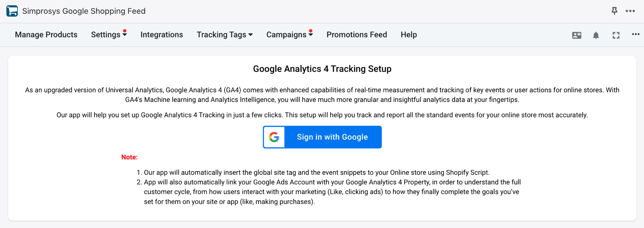
Task: Click the Google G logo on the sign-in button
Action: pyautogui.click(x=274, y=137)
